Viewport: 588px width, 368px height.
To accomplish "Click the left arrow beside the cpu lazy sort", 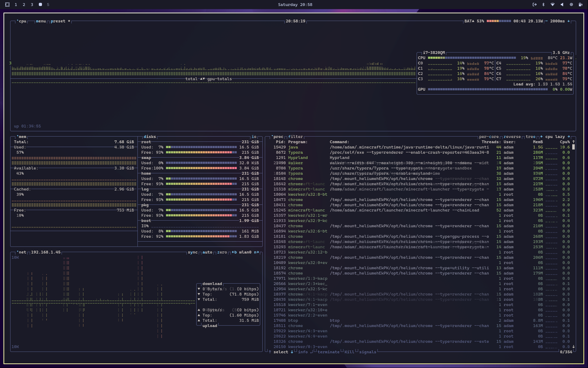I will point(541,137).
